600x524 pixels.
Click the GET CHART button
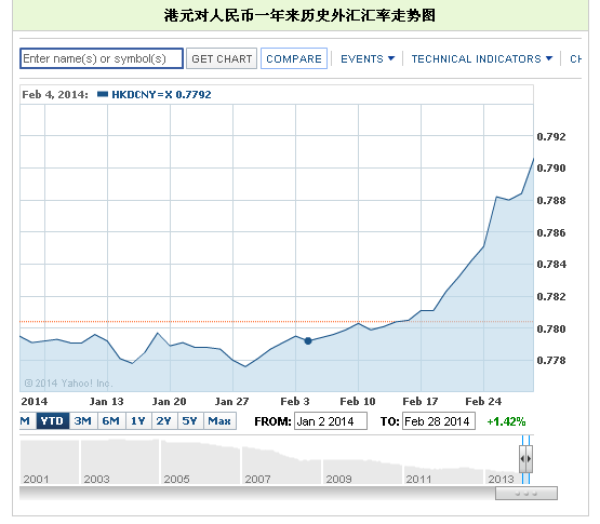click(222, 59)
